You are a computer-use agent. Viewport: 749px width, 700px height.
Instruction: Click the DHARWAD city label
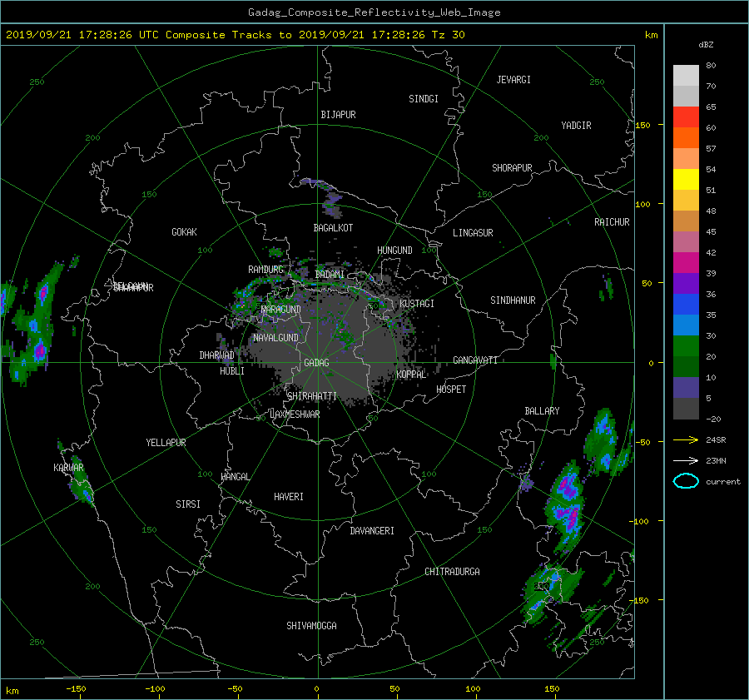click(x=216, y=355)
